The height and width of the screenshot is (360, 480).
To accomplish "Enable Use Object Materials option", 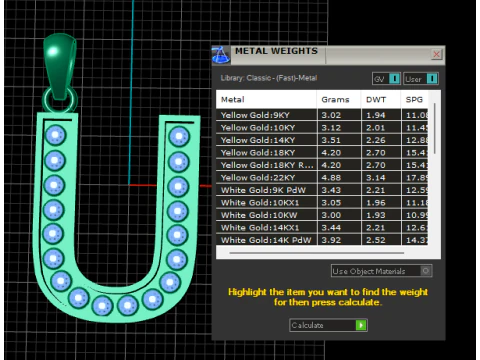I will 382,271.
